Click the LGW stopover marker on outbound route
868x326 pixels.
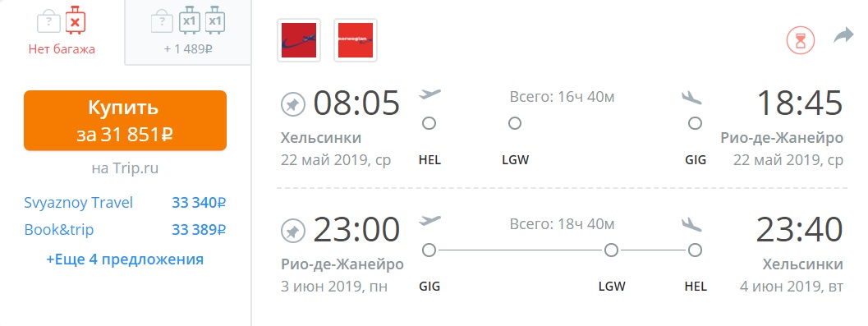(x=515, y=123)
